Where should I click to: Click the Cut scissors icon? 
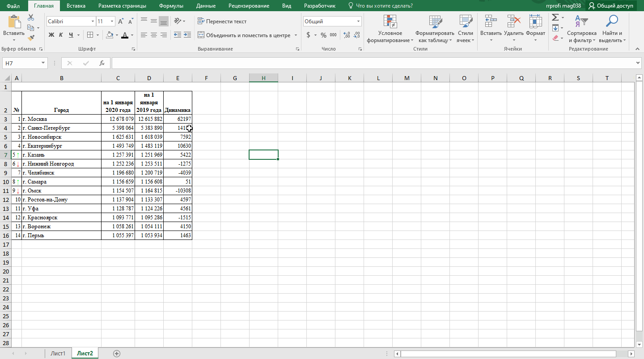pyautogui.click(x=31, y=17)
